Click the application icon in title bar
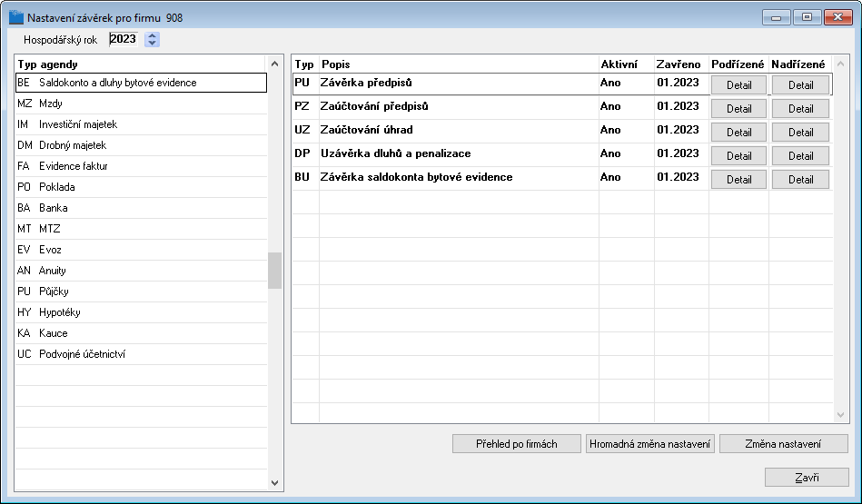Image resolution: width=862 pixels, height=504 pixels. pyautogui.click(x=16, y=17)
